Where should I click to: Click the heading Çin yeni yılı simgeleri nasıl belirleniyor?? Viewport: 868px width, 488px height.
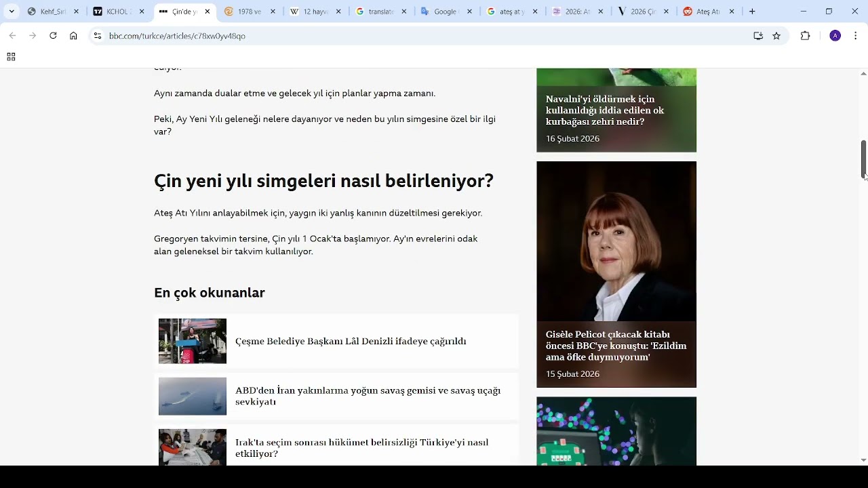coord(323,181)
